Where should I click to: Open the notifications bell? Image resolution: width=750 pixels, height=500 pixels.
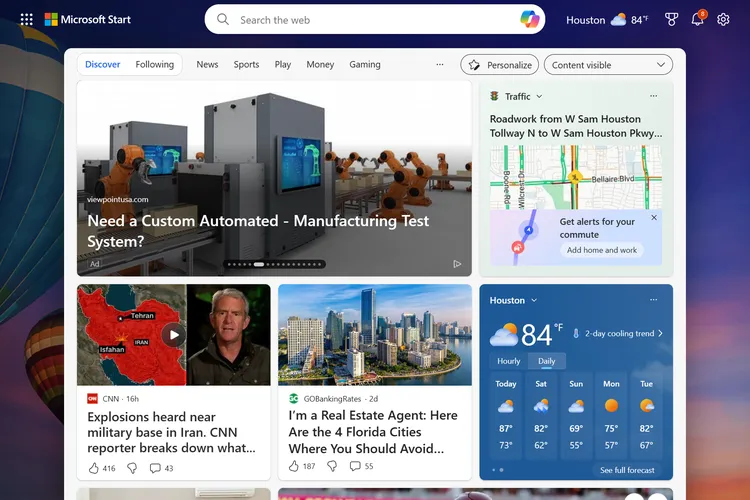pyautogui.click(x=697, y=19)
